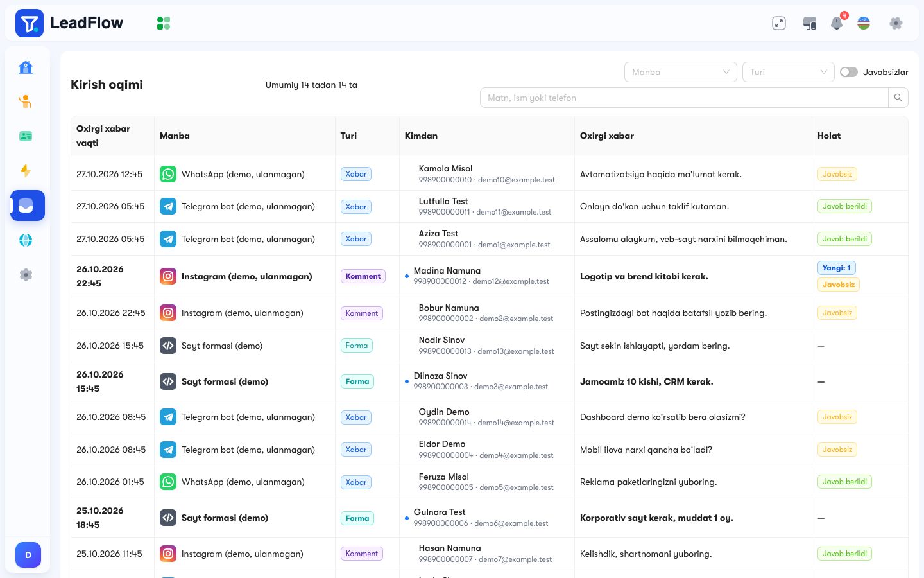The width and height of the screenshot is (924, 578).
Task: Open the contacts card icon in sidebar
Action: [x=26, y=136]
